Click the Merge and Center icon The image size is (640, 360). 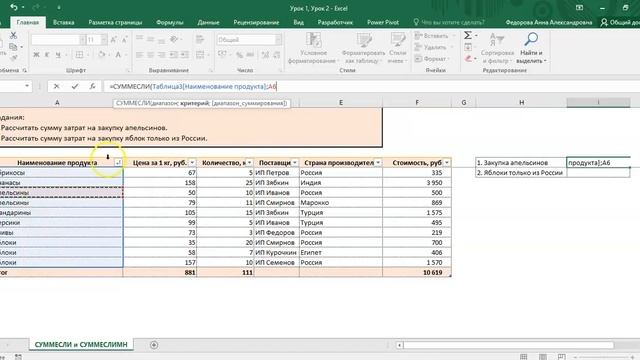click(x=200, y=55)
